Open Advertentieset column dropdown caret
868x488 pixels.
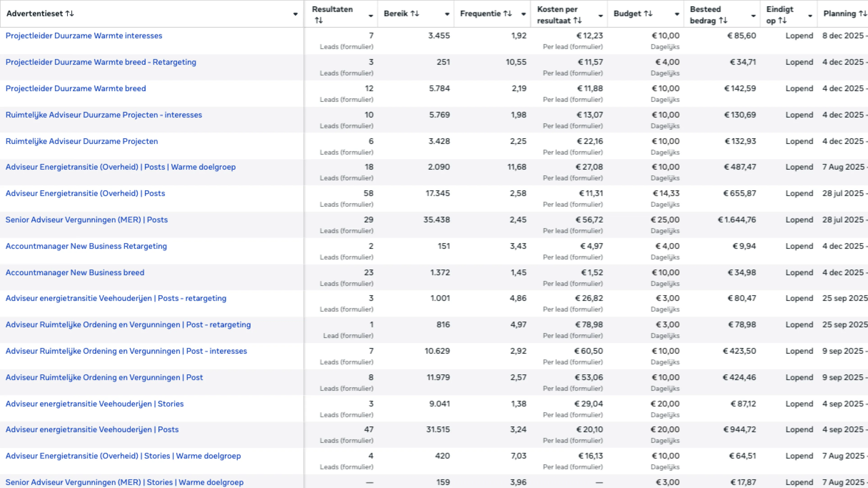(x=295, y=14)
